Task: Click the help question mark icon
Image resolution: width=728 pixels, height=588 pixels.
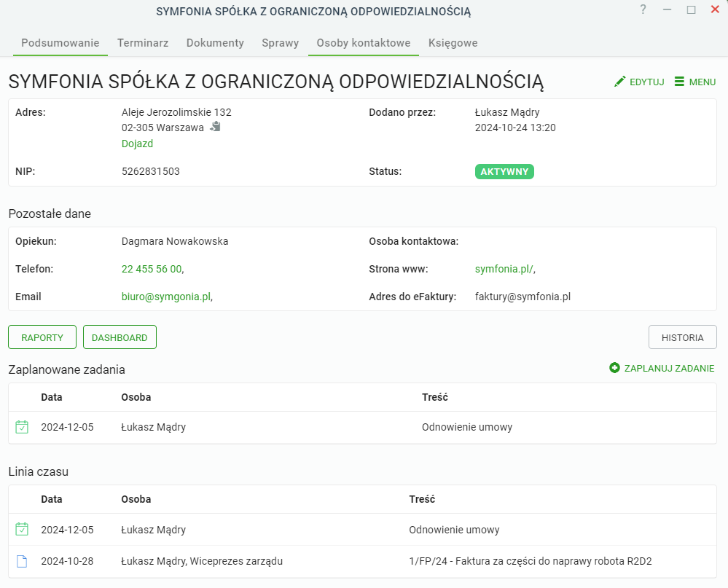Action: pos(643,9)
